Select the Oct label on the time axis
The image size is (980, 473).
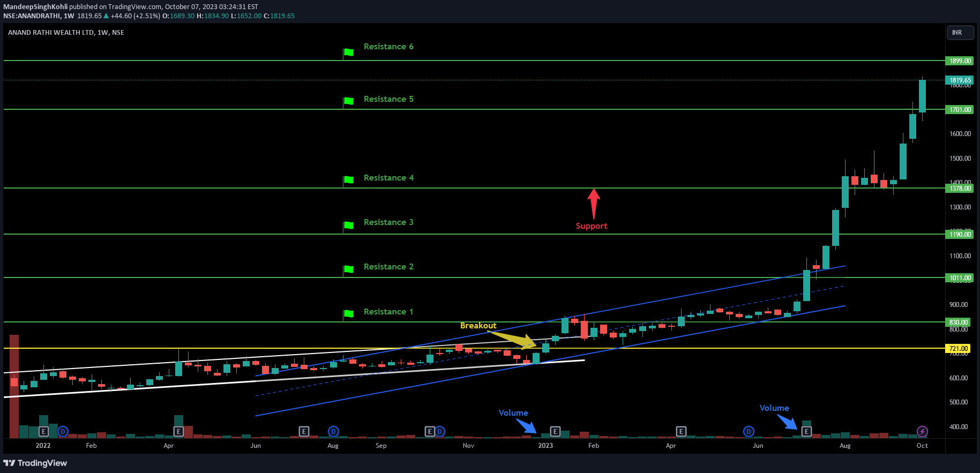[922, 446]
